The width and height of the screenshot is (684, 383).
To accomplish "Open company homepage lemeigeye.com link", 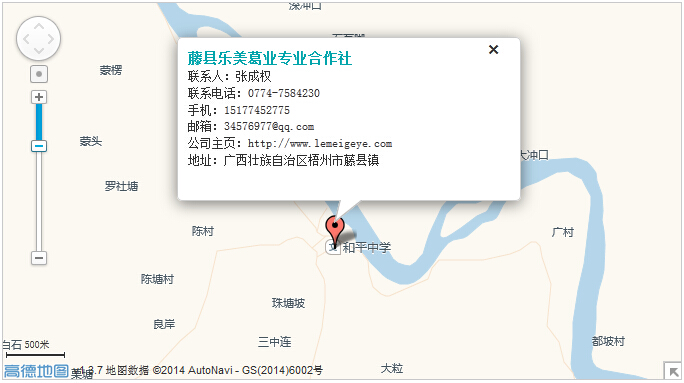I will coord(320,144).
